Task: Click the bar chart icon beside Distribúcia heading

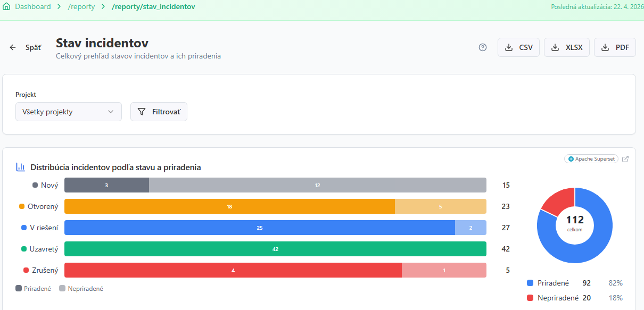Action: tap(21, 166)
